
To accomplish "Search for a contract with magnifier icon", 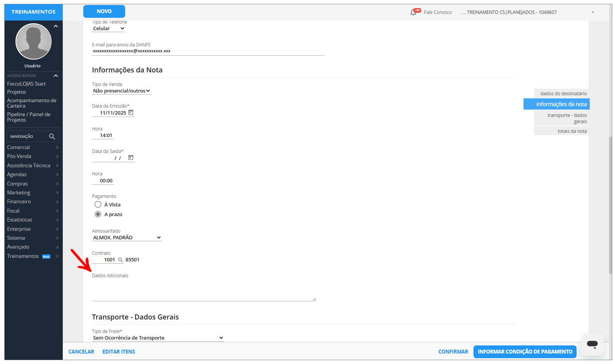I will [x=121, y=260].
